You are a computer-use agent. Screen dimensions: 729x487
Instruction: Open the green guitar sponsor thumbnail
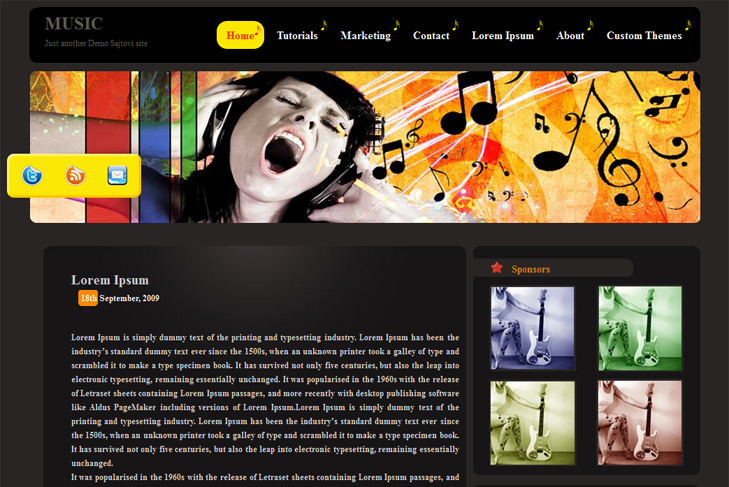tap(640, 328)
